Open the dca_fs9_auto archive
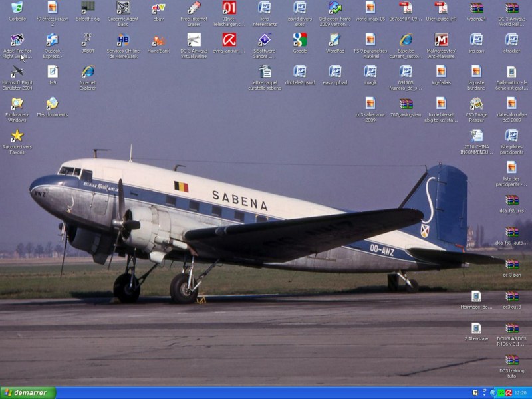 (511, 231)
